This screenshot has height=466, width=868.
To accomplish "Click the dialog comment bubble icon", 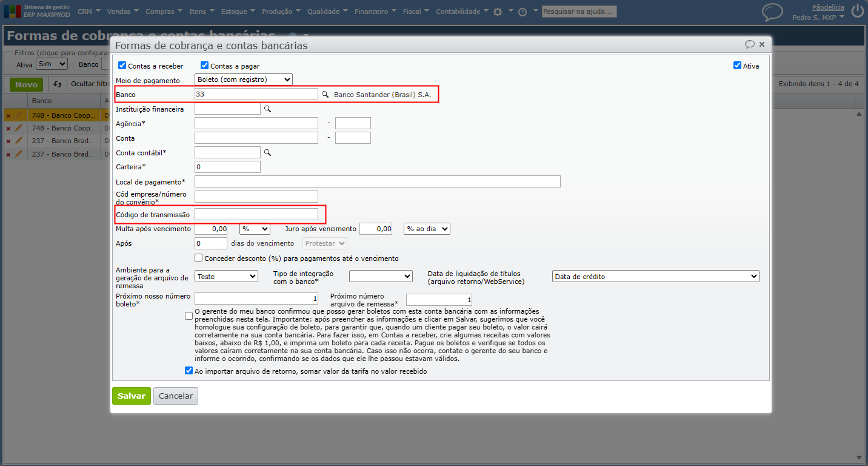I will pos(750,44).
